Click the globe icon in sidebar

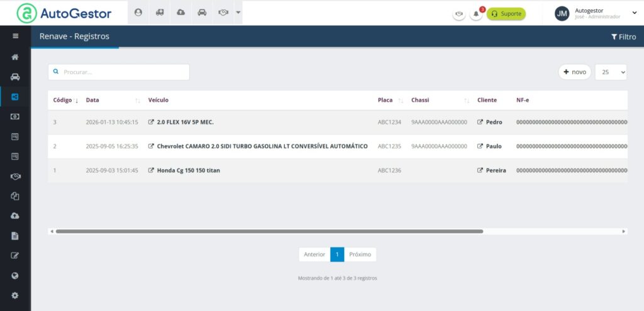(x=15, y=275)
